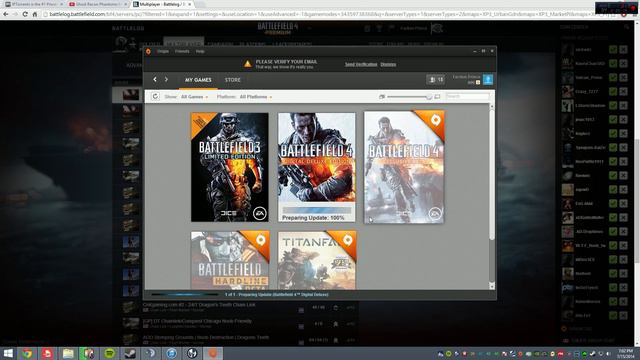The image size is (640, 360).
Task: Select the Battlefield 4 tile with Origin badge
Action: click(404, 167)
